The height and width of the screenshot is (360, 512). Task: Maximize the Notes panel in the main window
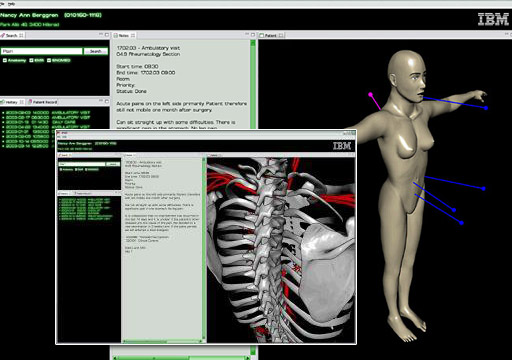(253, 35)
